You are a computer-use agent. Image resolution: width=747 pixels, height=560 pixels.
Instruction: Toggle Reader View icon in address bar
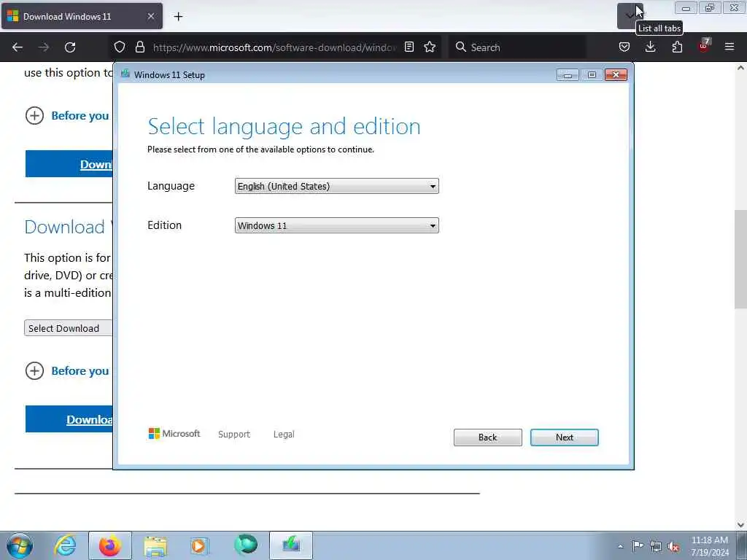click(x=409, y=47)
